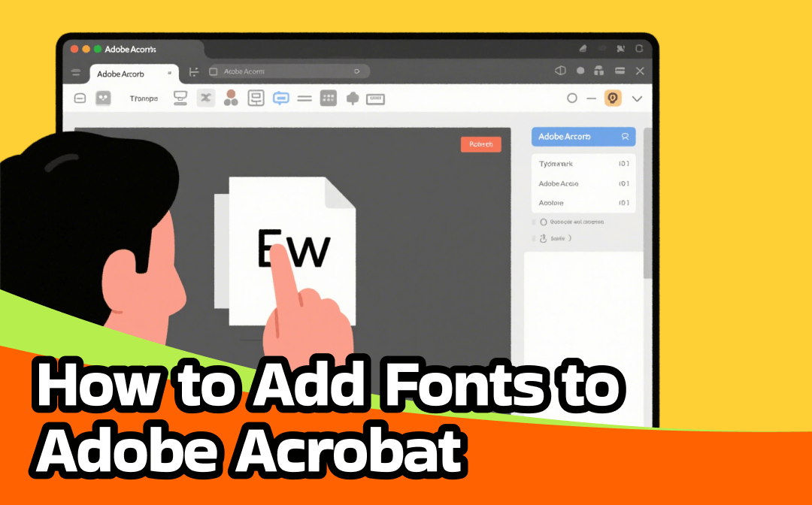The image size is (812, 505).
Task: Click the minus dash icon in the right toolbar
Action: click(x=592, y=98)
